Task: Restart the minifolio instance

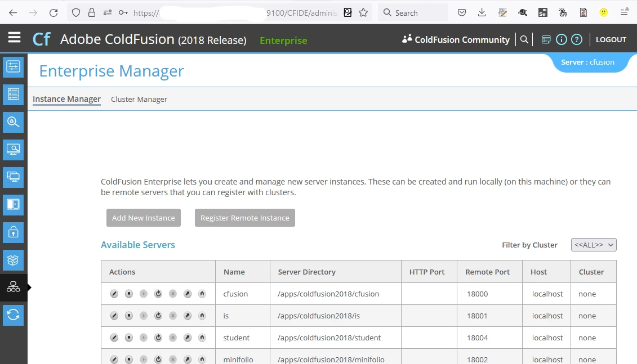Action: [158, 359]
